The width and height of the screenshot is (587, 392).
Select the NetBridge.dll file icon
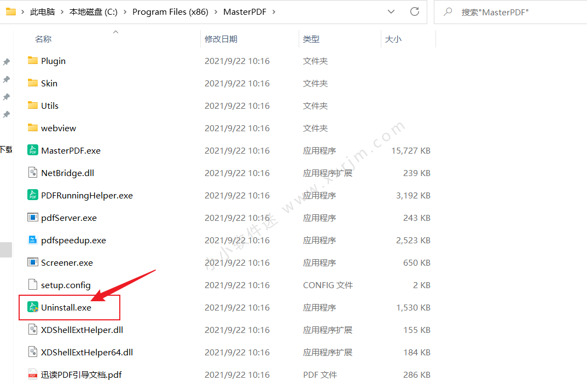tap(33, 172)
